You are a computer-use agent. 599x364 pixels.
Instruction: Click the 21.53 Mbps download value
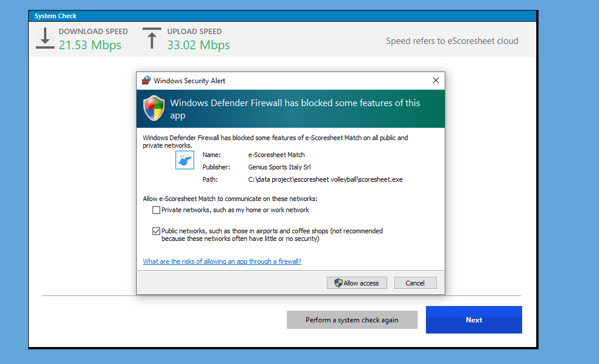coord(90,45)
